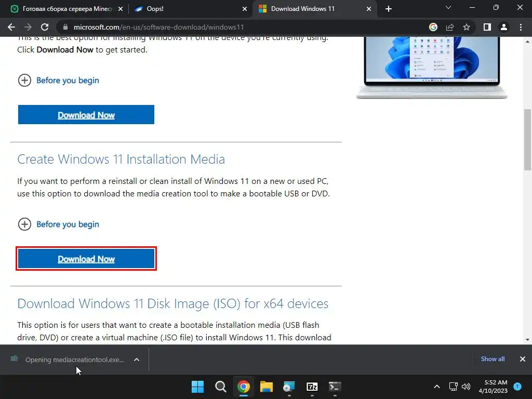Expand Before you begin under Installation Media

pyautogui.click(x=58, y=224)
